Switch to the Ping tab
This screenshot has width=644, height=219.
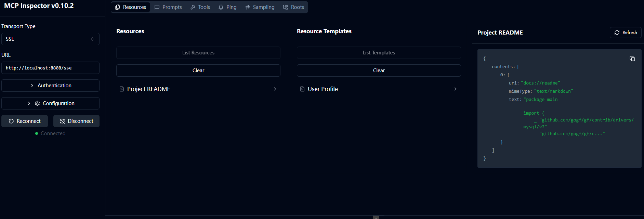228,7
